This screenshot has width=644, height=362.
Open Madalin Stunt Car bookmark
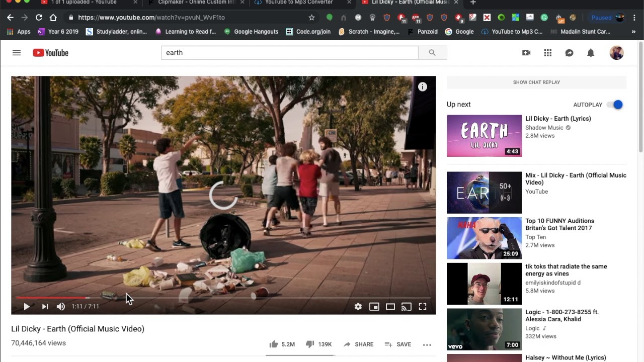pos(581,32)
